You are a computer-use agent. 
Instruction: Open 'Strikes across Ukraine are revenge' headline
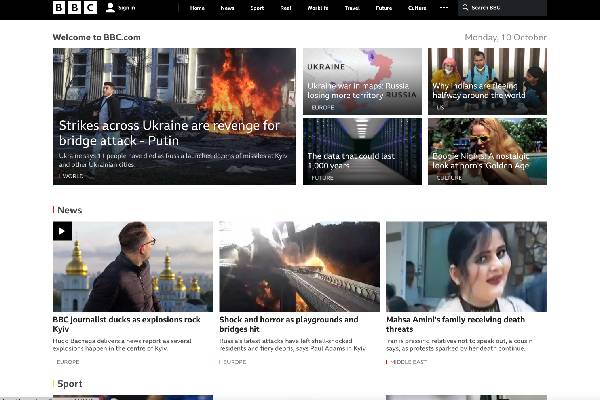(169, 133)
